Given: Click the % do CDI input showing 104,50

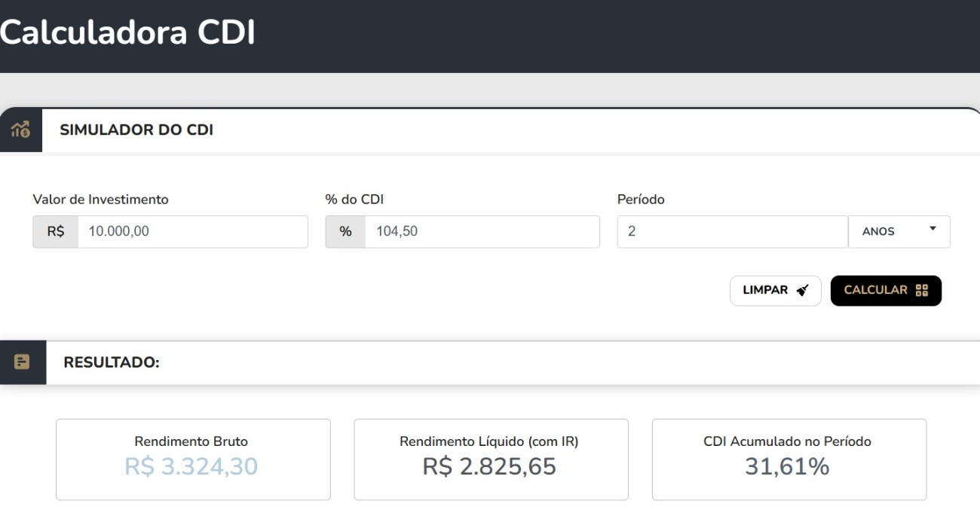Looking at the screenshot, I should (475, 231).
